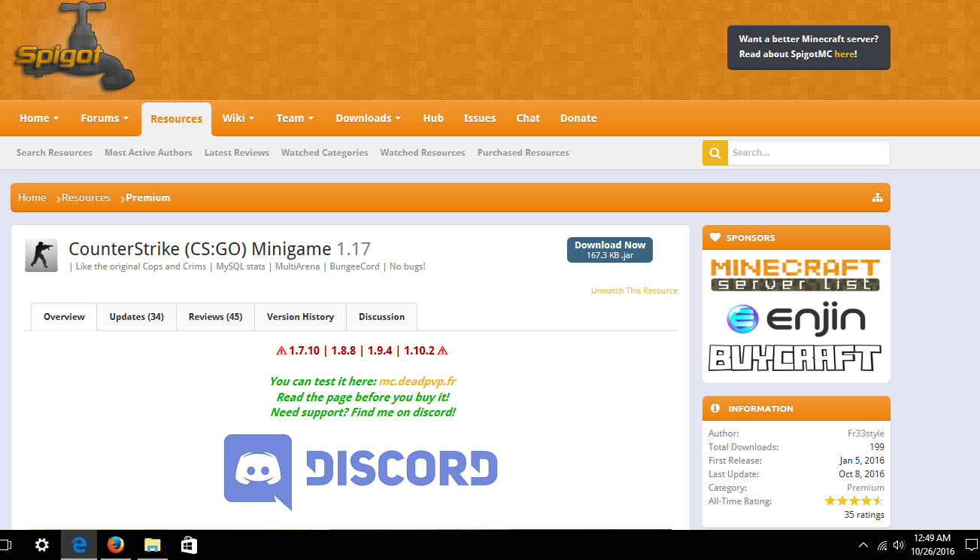The image size is (980, 560).
Task: Open the volume tray icon
Action: (x=900, y=545)
